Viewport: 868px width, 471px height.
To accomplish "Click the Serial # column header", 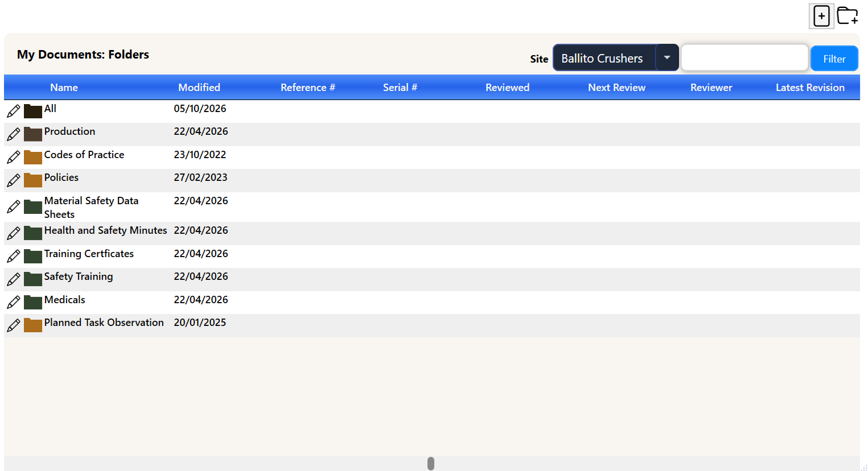I will click(x=400, y=88).
